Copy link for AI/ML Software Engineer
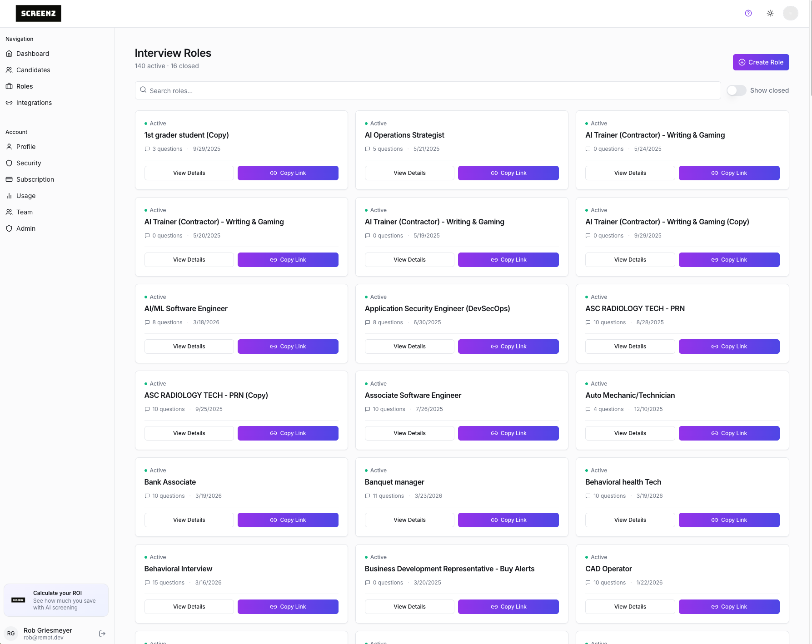Image resolution: width=812 pixels, height=644 pixels. pos(288,347)
